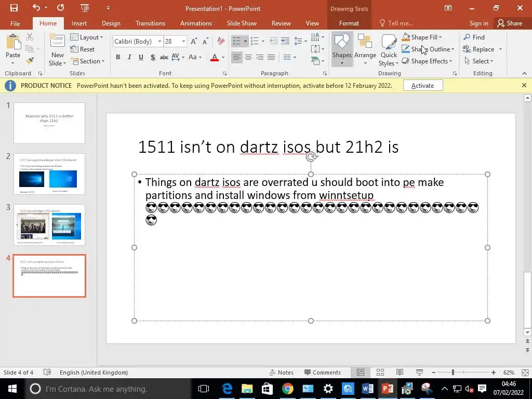Click the zoom in plus button
Screen dimensions: 532x399
[494, 373]
